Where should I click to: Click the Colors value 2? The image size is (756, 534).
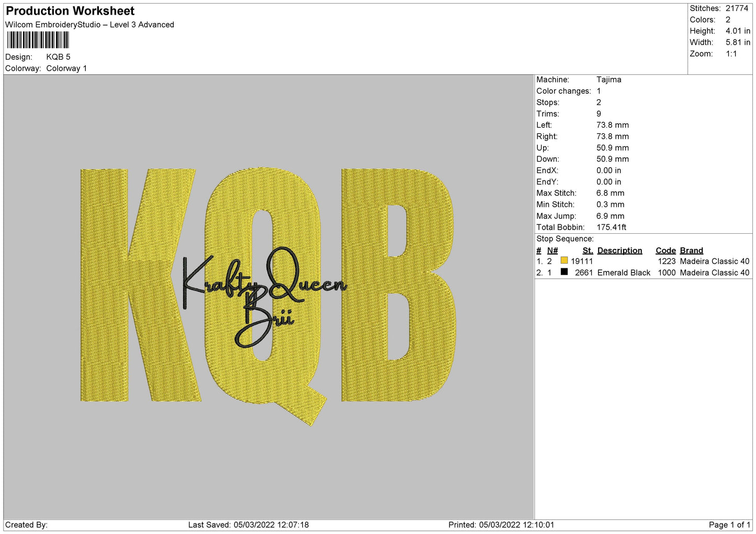(728, 20)
